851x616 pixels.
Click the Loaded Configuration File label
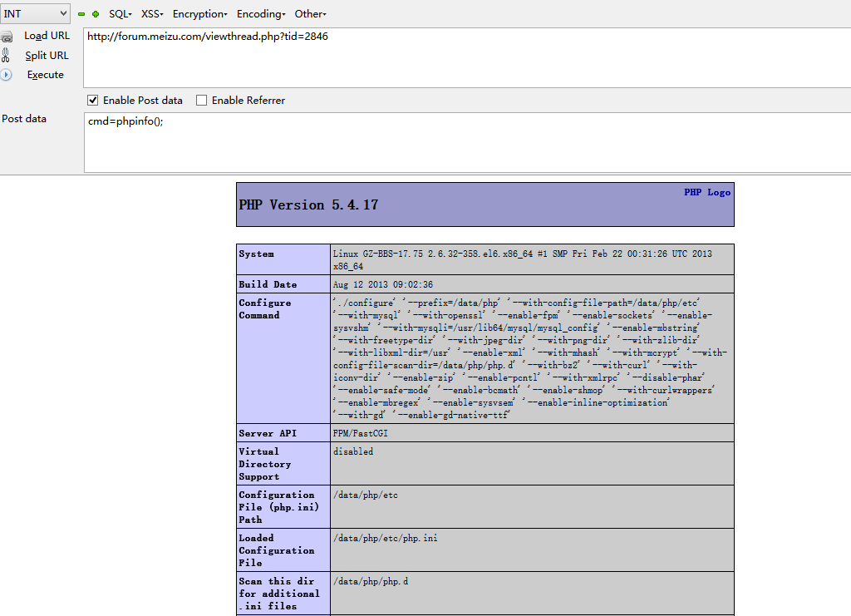(276, 550)
